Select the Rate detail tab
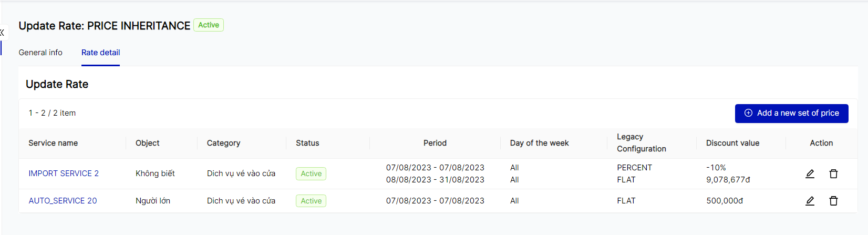 (x=100, y=53)
